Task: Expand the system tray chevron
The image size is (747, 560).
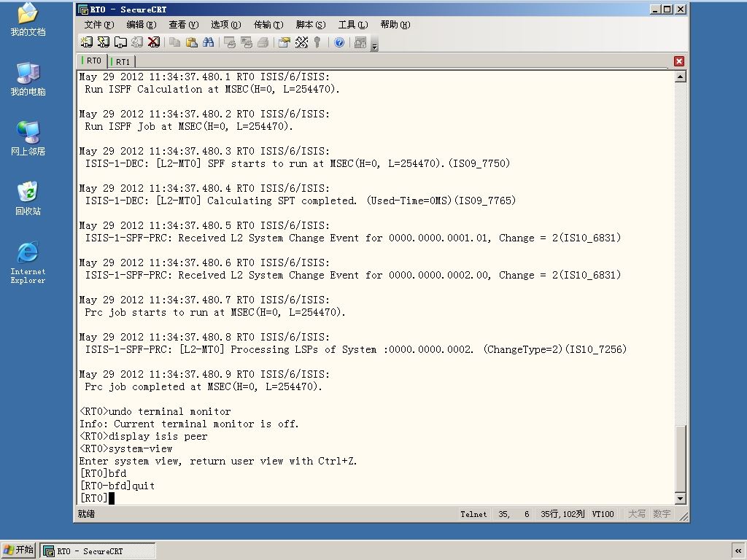Action: coord(738,551)
